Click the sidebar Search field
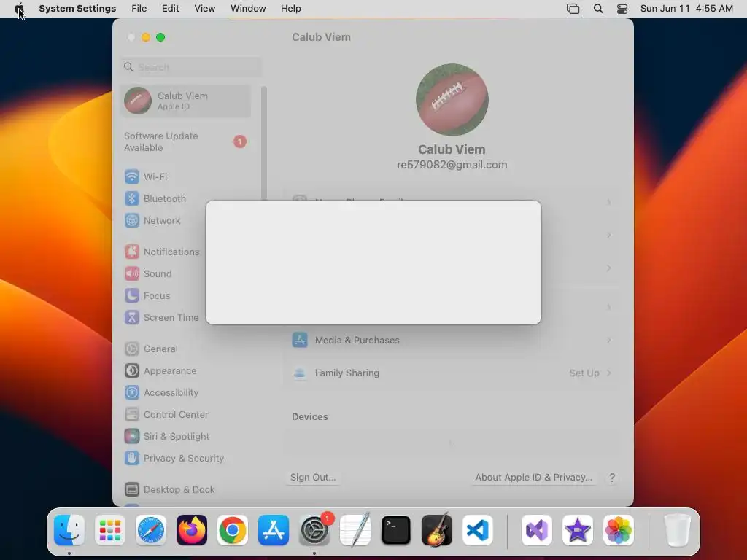 coord(191,67)
